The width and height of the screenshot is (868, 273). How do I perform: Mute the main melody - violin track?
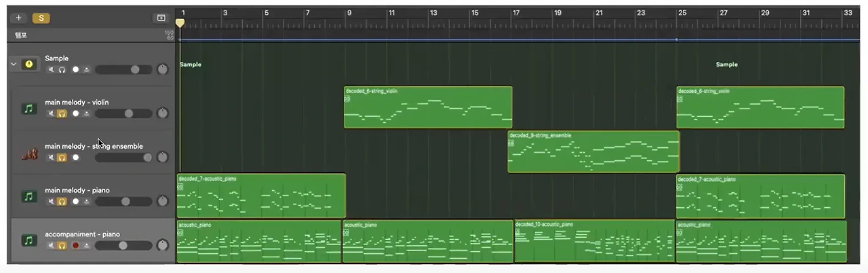pos(51,113)
